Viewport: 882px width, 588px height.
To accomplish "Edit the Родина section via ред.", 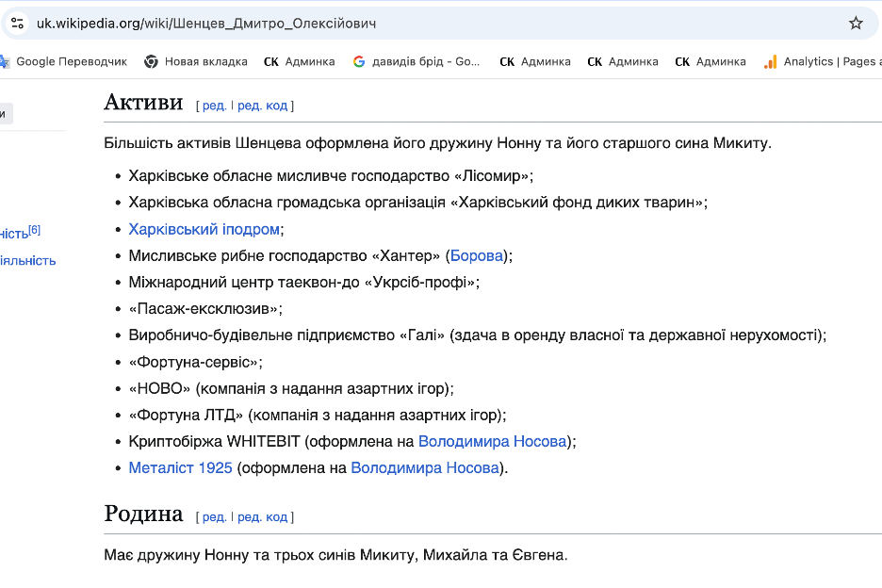I will (x=214, y=517).
